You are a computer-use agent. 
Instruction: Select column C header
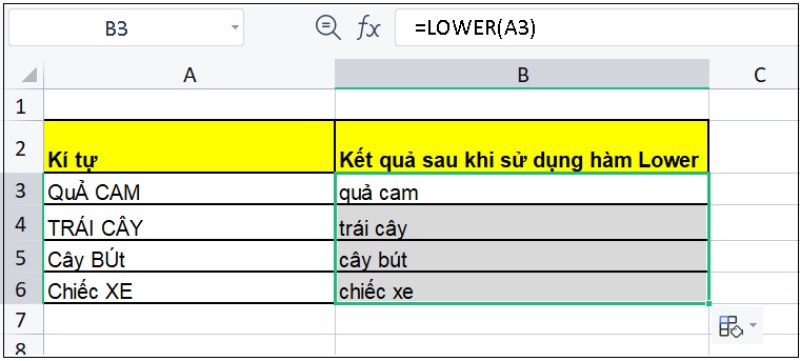click(x=754, y=74)
